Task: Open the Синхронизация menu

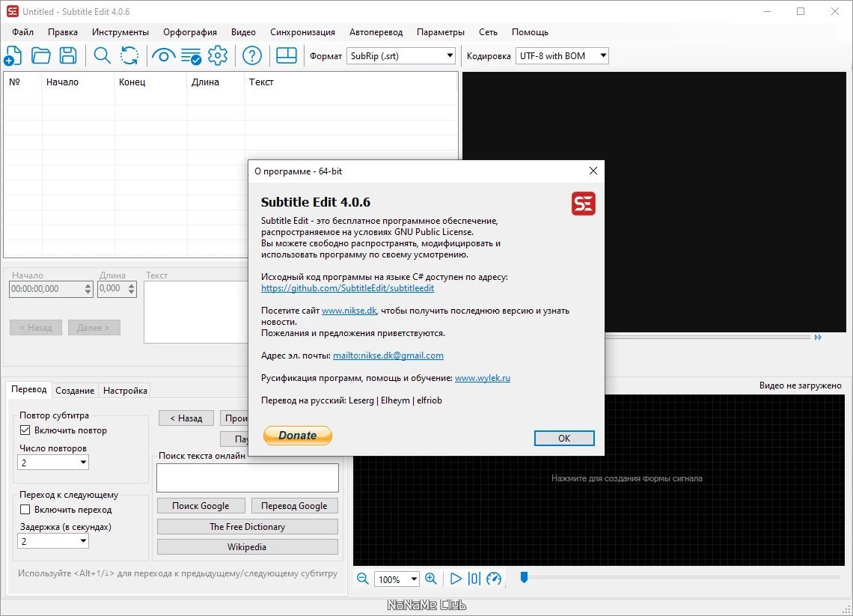Action: point(302,32)
